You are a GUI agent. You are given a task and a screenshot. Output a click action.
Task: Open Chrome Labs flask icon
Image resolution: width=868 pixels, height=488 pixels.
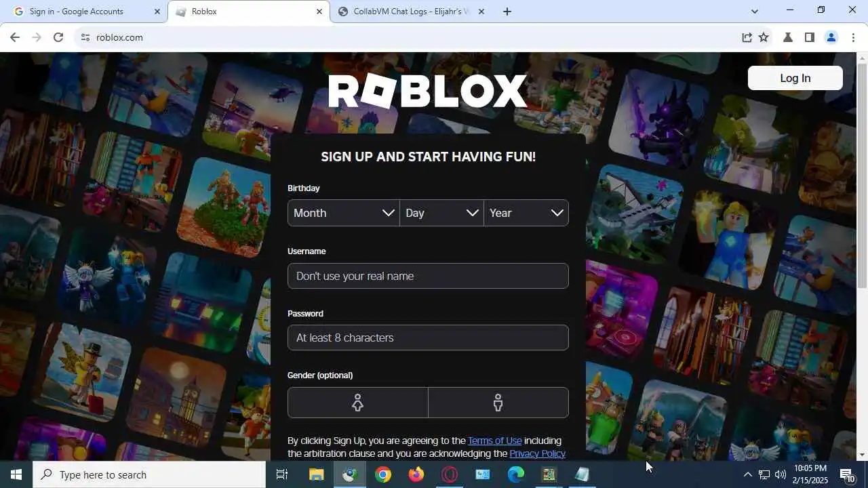(788, 37)
